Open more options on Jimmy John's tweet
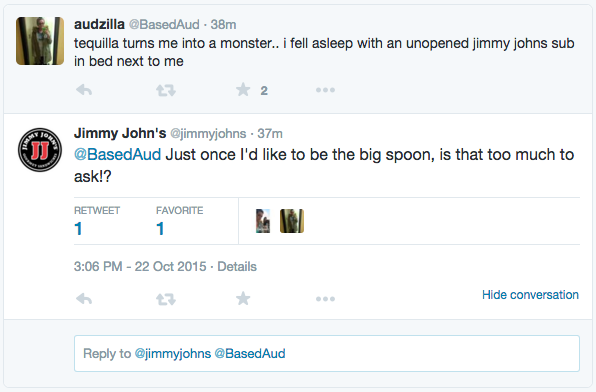 point(325,299)
